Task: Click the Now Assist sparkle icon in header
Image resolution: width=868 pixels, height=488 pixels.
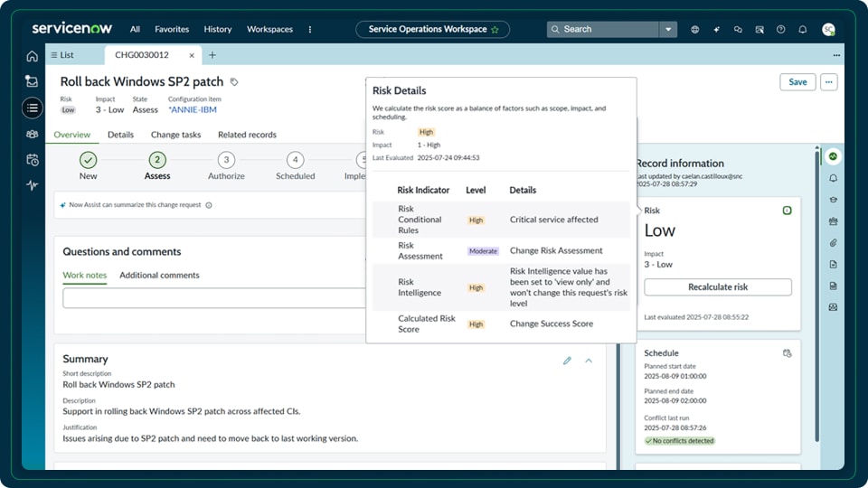Action: point(716,29)
